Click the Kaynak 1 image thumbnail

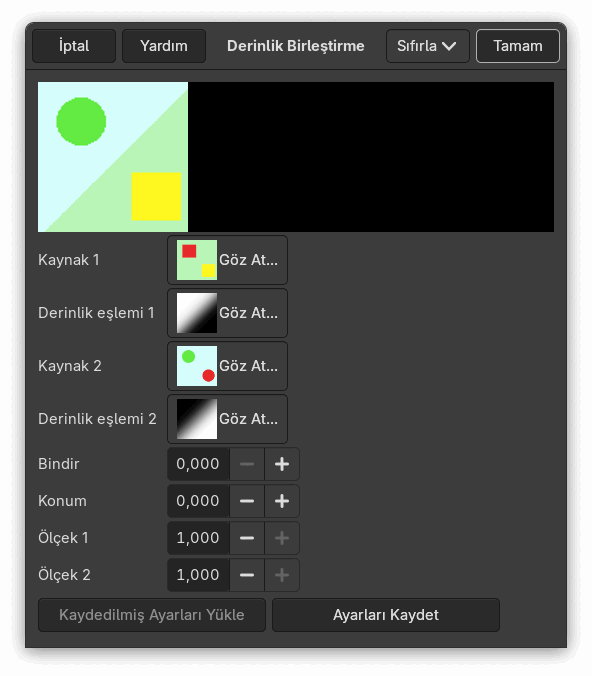pyautogui.click(x=197, y=260)
